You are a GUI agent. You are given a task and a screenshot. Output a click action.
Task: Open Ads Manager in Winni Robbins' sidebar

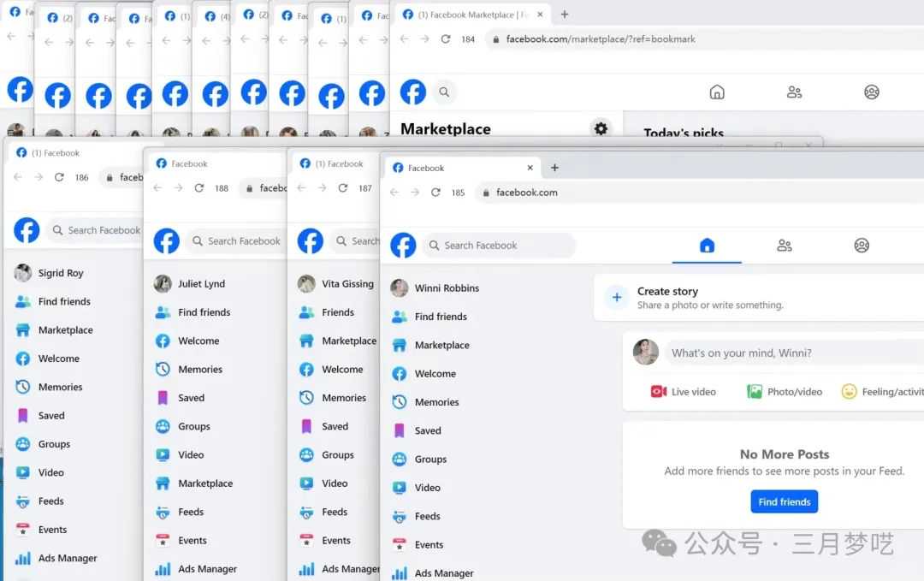point(433,572)
